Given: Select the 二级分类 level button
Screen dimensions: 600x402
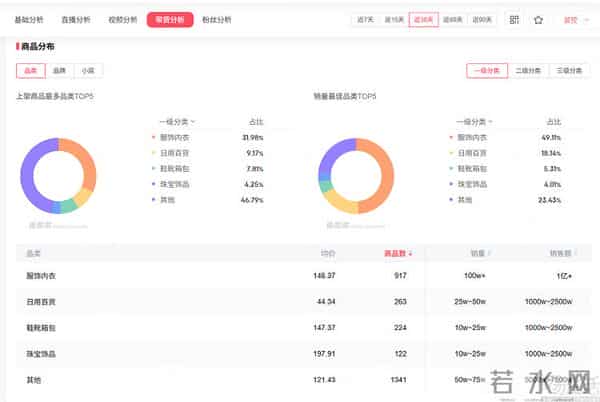Looking at the screenshot, I should tap(528, 71).
